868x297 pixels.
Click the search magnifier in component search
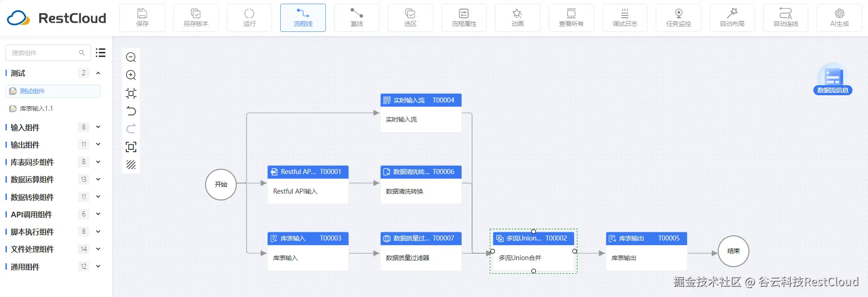click(82, 53)
